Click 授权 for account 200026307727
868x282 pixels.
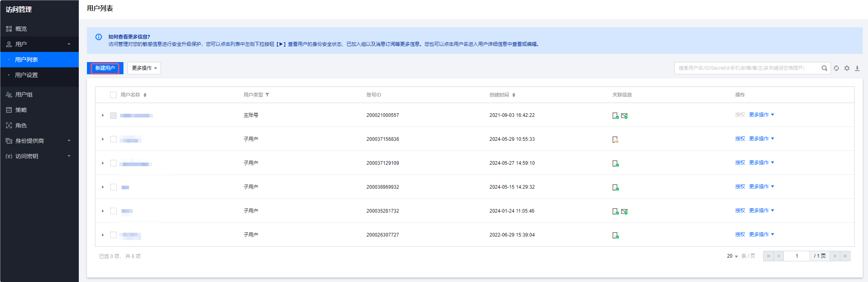(x=740, y=235)
